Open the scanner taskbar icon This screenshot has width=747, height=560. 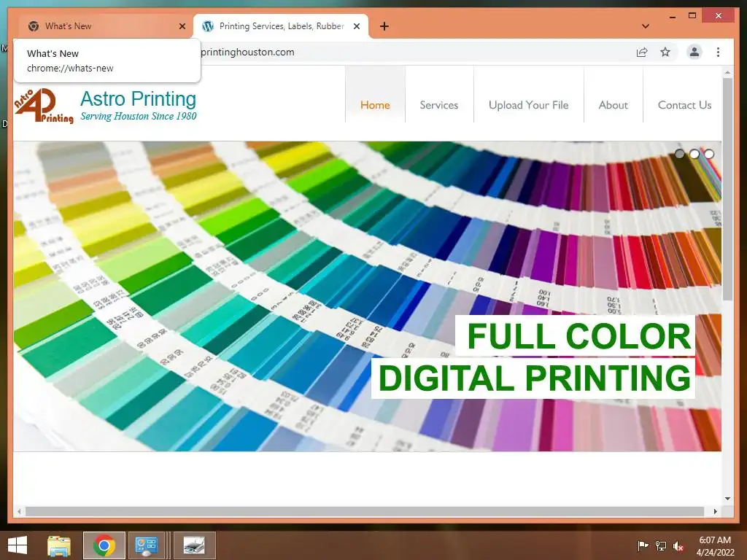pos(194,545)
